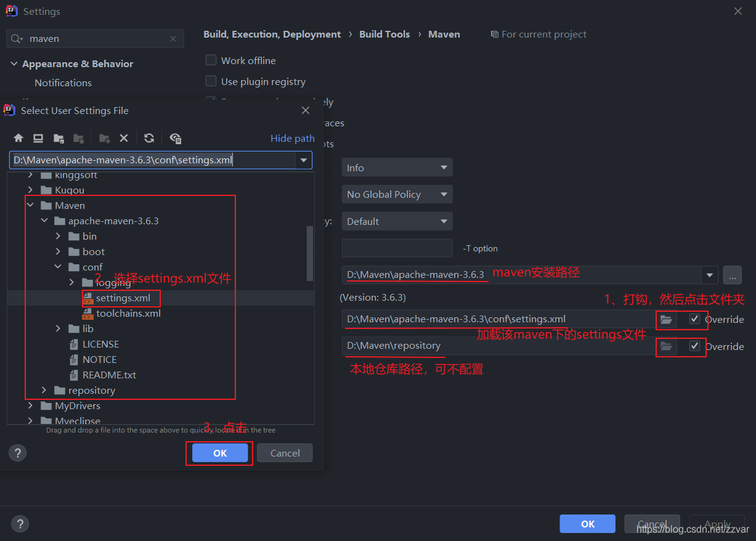This screenshot has width=756, height=541.
Task: Open the No Global Policy dropdown
Action: 397,194
